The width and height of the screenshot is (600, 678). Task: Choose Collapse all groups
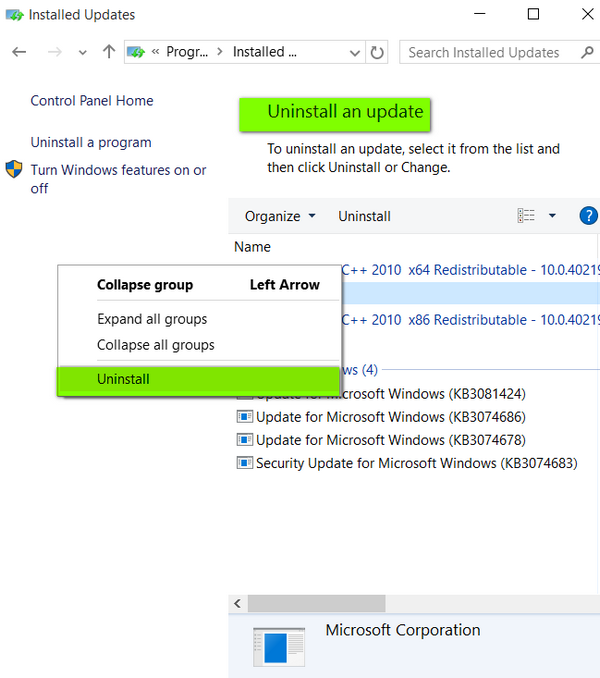[198, 345]
